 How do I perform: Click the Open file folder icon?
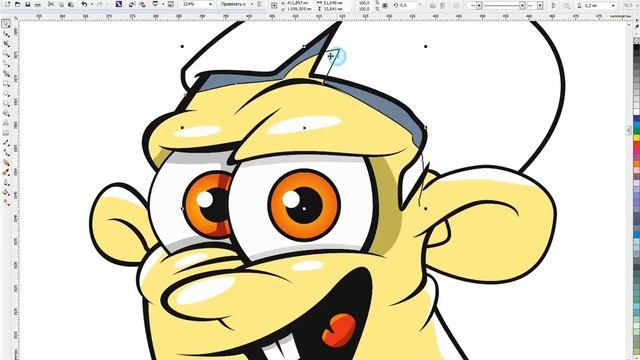tap(18, 4)
